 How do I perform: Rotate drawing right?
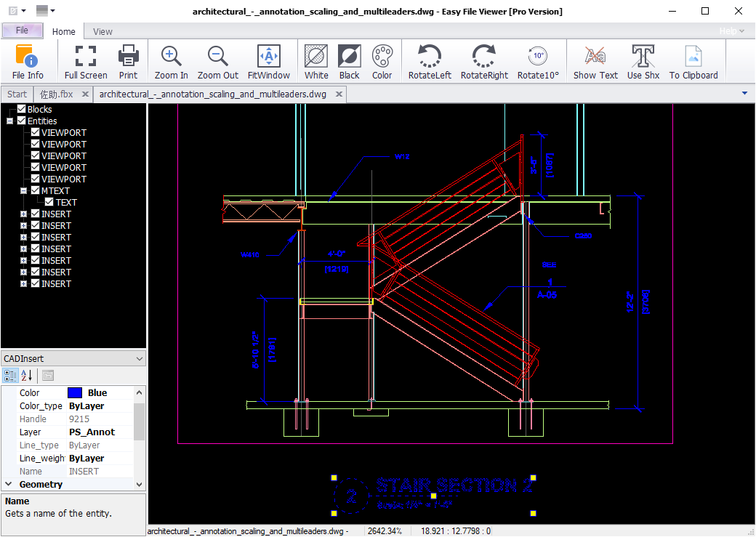click(484, 62)
